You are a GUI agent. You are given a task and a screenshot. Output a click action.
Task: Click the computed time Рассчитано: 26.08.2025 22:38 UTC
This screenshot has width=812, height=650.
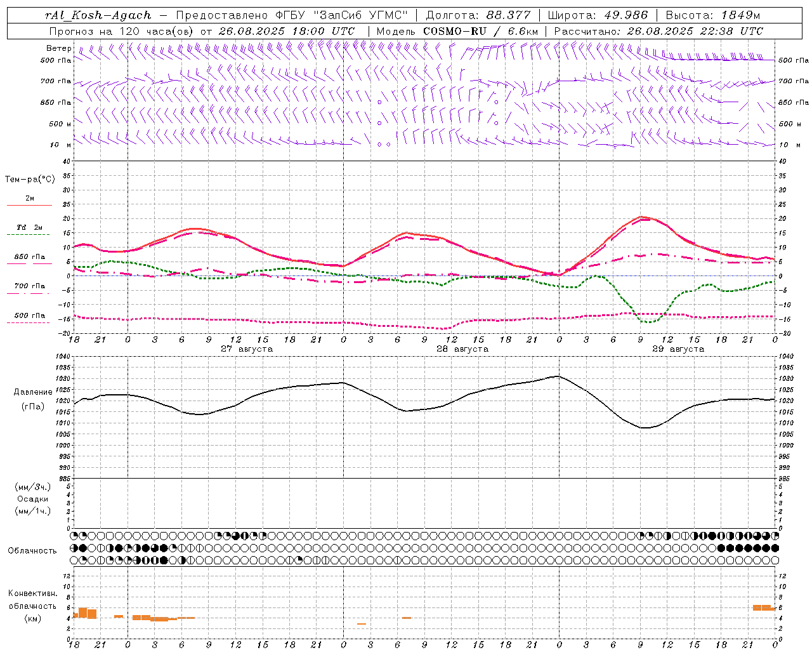[658, 31]
